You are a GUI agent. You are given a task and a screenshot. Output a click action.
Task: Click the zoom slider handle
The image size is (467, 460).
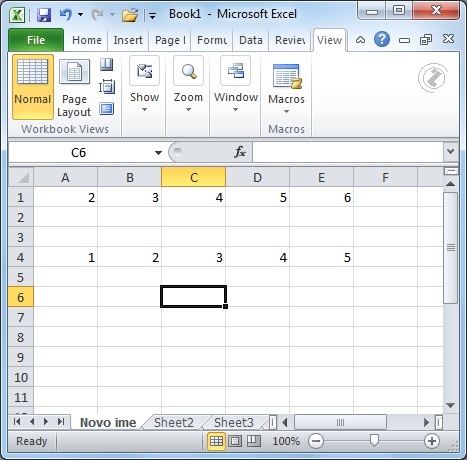tap(374, 441)
